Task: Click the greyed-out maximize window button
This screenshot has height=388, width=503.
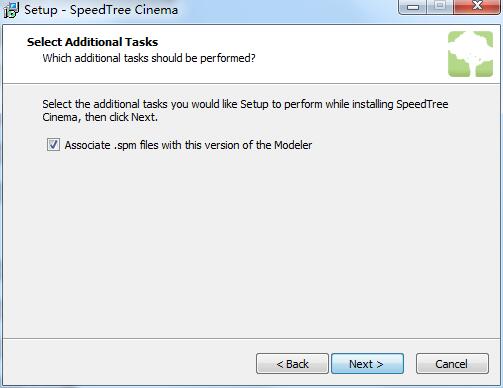Action: click(440, 7)
